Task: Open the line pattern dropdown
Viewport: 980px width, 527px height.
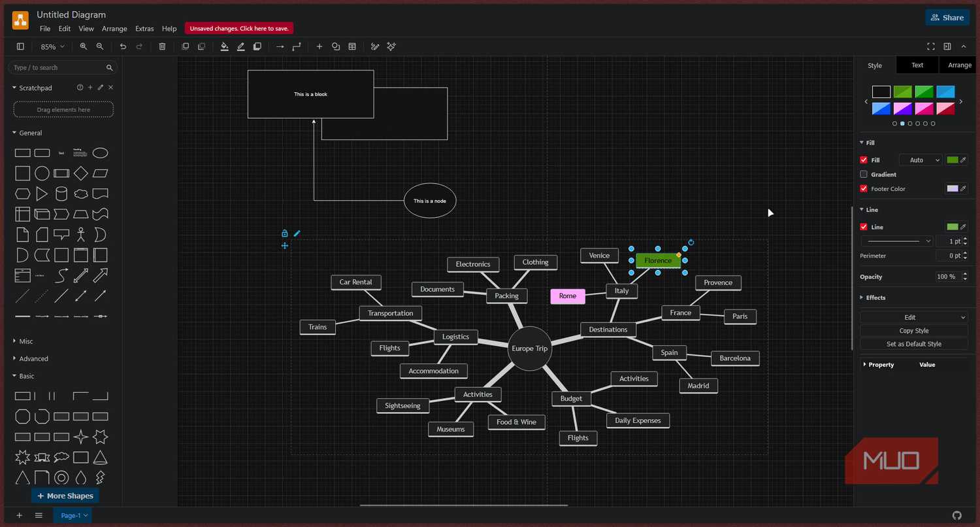Action: (897, 241)
